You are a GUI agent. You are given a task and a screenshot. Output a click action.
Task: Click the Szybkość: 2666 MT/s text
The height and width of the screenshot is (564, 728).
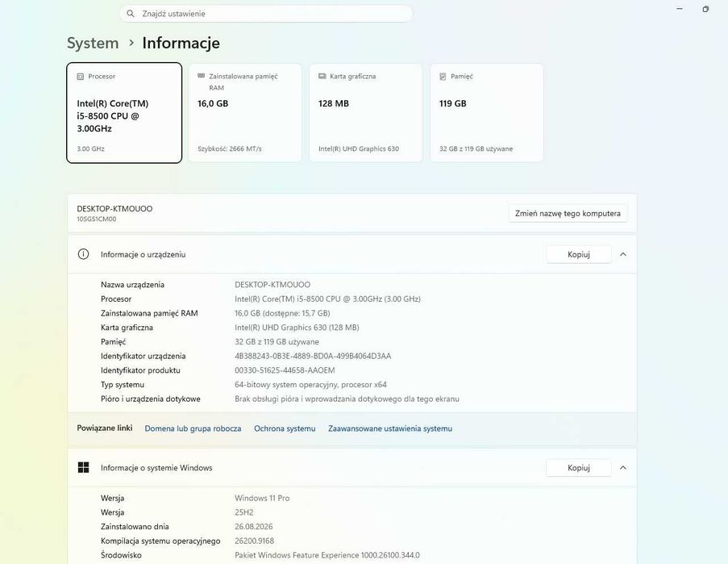229,148
